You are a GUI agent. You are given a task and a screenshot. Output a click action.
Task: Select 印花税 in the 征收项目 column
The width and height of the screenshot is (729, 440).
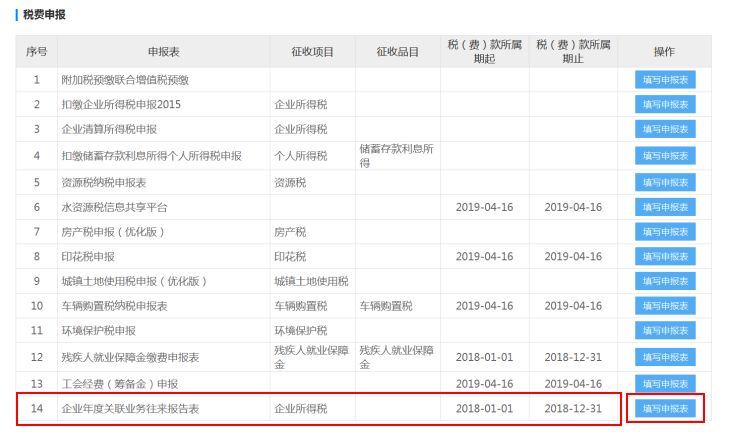(290, 256)
